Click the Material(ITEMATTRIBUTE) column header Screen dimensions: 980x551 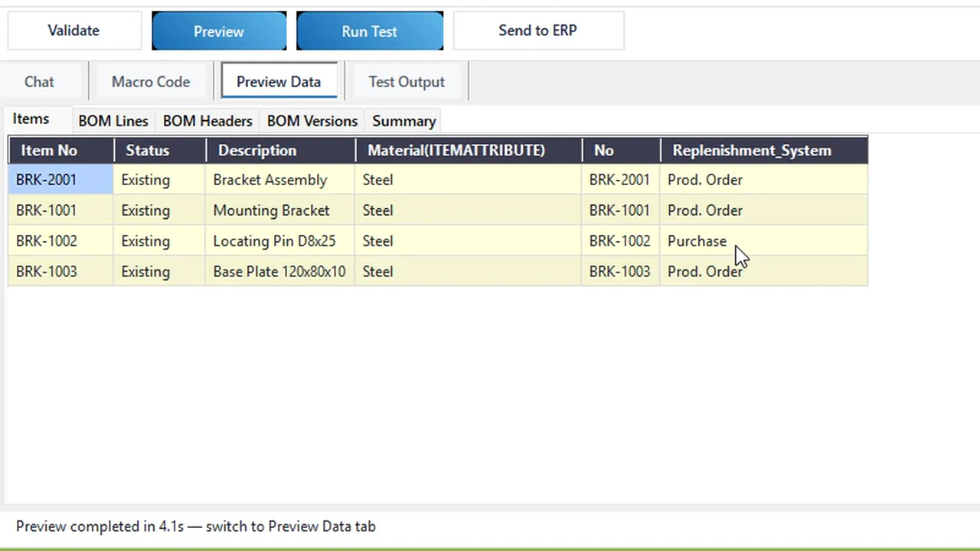click(x=469, y=150)
